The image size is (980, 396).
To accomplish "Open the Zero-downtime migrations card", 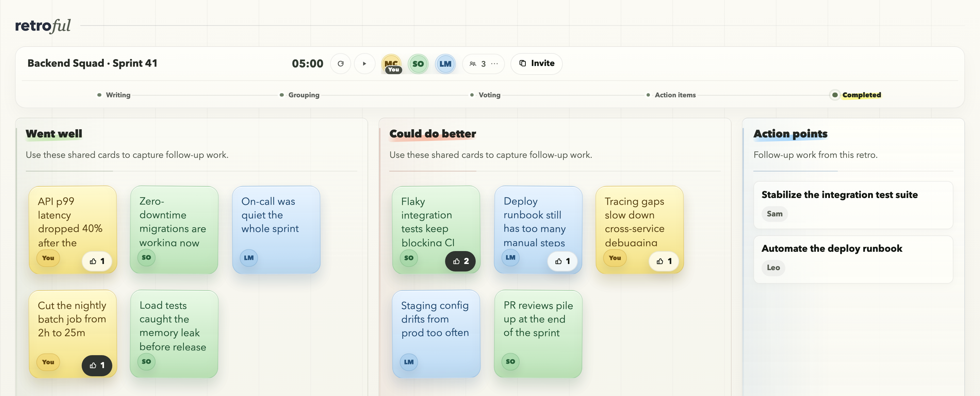I will [174, 230].
